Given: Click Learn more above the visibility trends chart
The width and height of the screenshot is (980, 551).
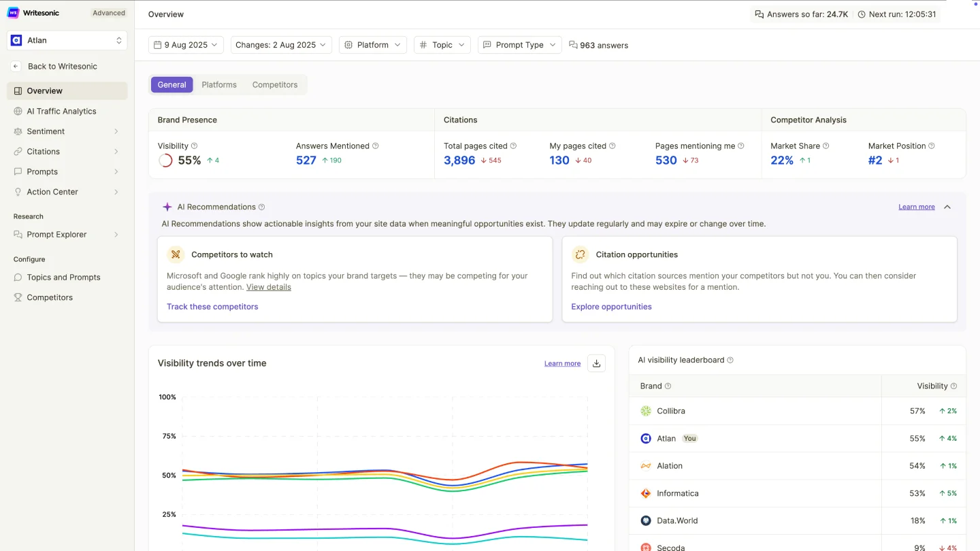Looking at the screenshot, I should pyautogui.click(x=562, y=363).
